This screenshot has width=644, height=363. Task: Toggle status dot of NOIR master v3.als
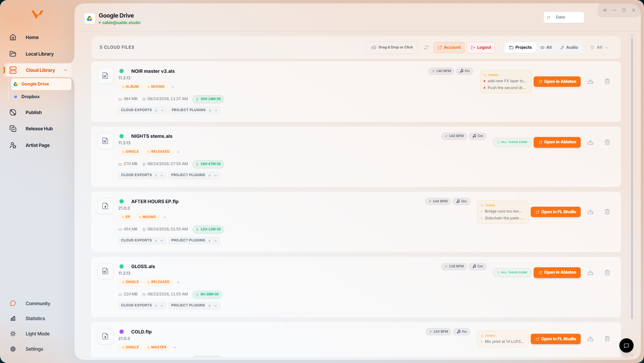pyautogui.click(x=121, y=71)
